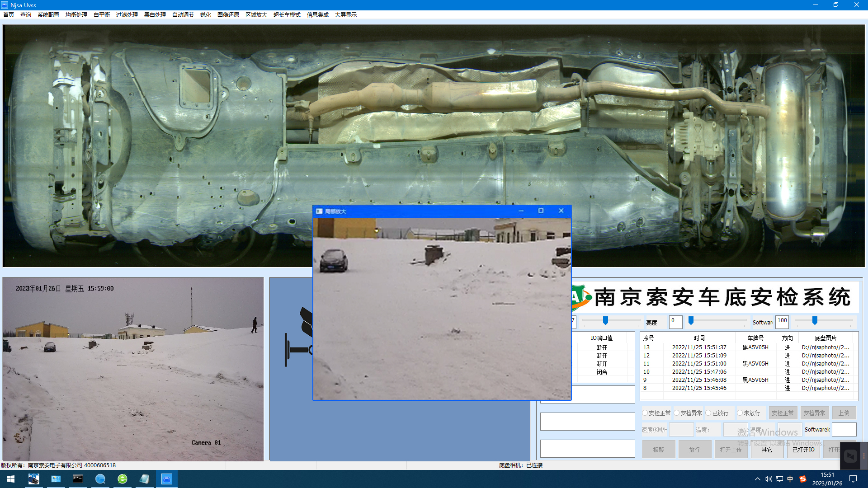Launch the green 360 browser icon

(x=123, y=479)
